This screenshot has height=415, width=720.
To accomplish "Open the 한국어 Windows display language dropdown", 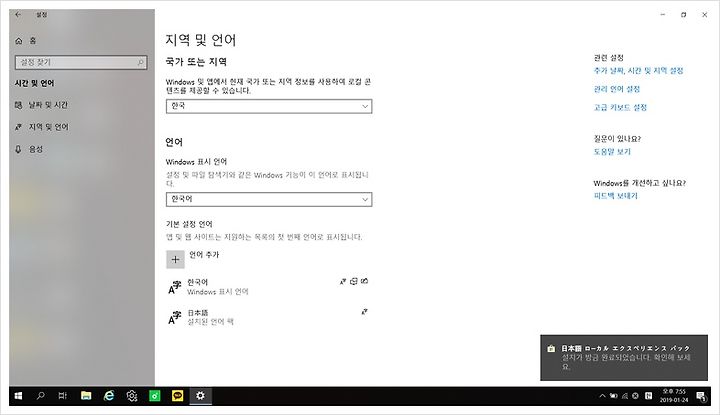I will coord(269,200).
